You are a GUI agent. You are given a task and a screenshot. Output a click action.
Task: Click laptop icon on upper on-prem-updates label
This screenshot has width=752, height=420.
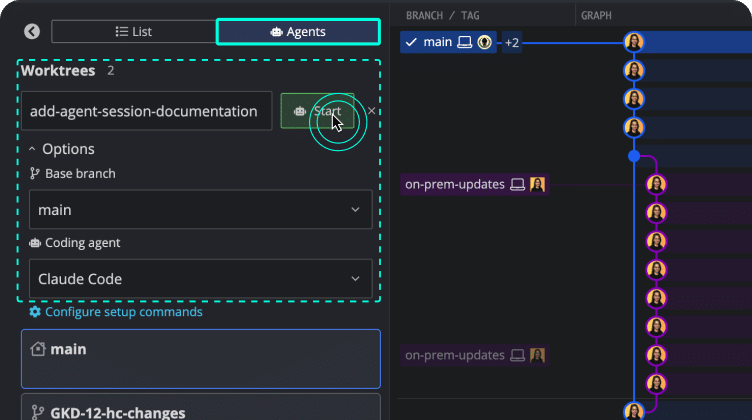pyautogui.click(x=518, y=185)
